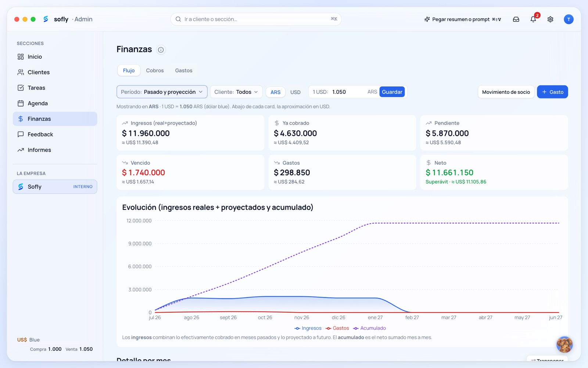Click Movimiento de socio button

[506, 92]
